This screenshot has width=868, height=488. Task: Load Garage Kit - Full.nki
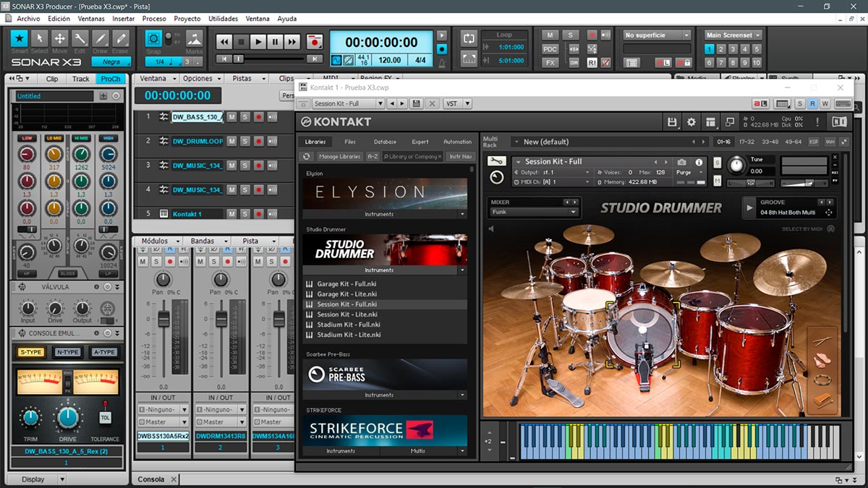coord(346,284)
